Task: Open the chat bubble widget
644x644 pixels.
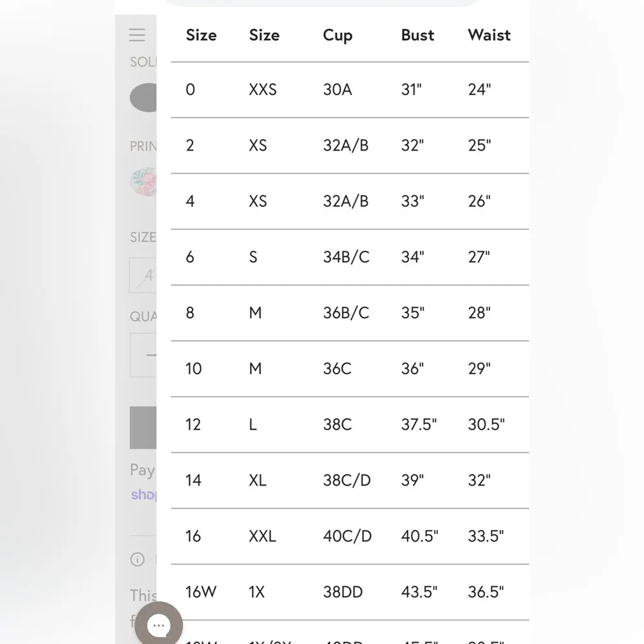Action: click(x=158, y=625)
